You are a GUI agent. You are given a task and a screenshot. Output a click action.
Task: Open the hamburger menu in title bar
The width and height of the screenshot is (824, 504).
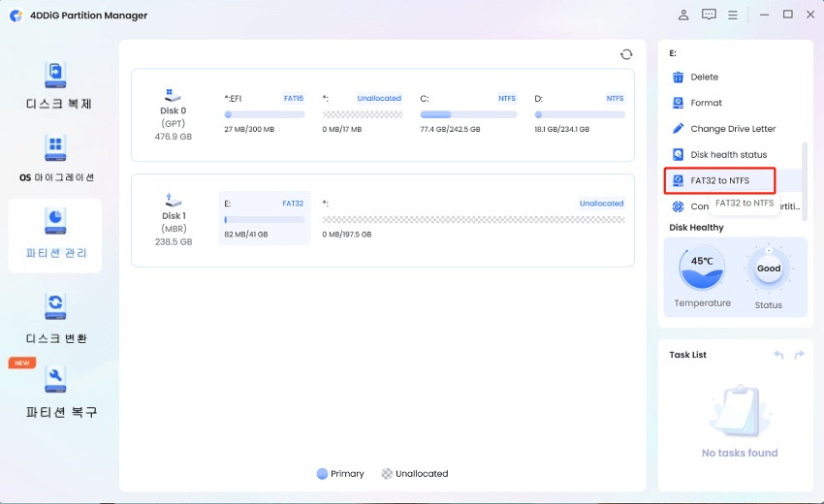[x=733, y=16]
